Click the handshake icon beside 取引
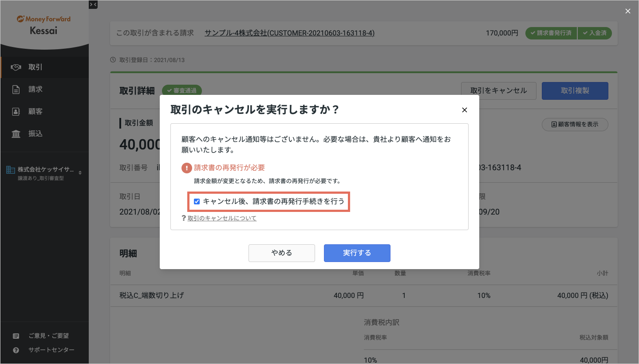Screen dimensions: 639x364 16,67
